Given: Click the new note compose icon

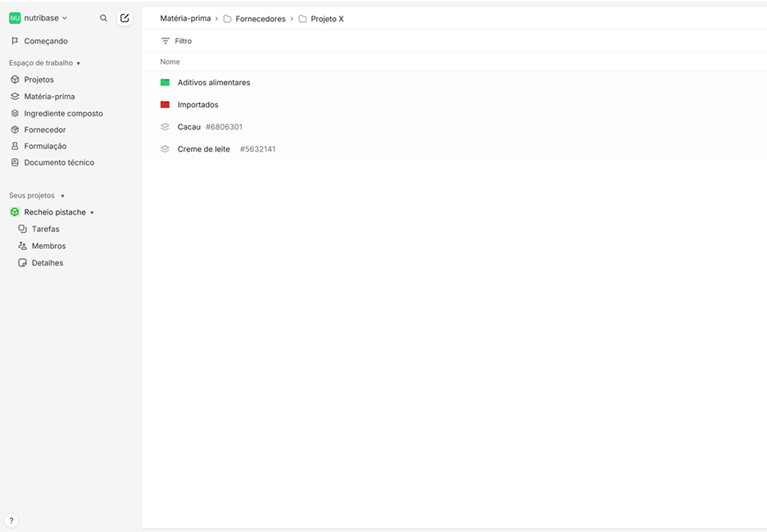Looking at the screenshot, I should point(125,18).
